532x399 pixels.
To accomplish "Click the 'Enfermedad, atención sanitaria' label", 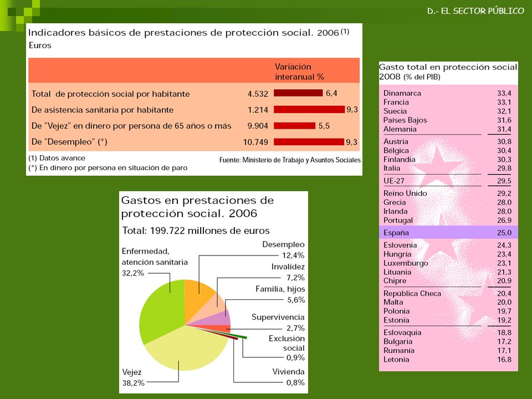I will click(x=155, y=257).
